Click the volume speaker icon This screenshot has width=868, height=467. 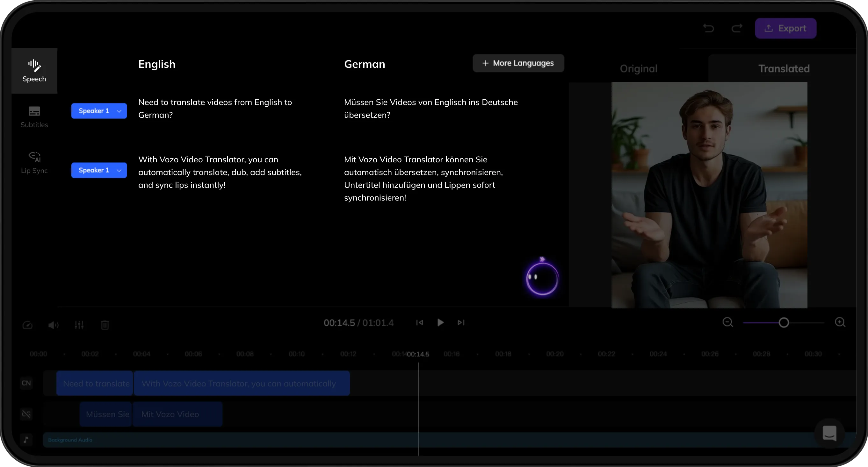point(53,325)
